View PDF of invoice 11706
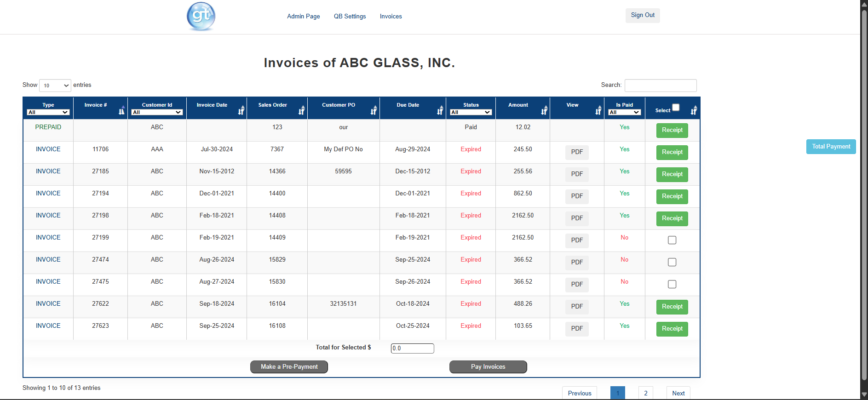868x400 pixels. (577, 152)
